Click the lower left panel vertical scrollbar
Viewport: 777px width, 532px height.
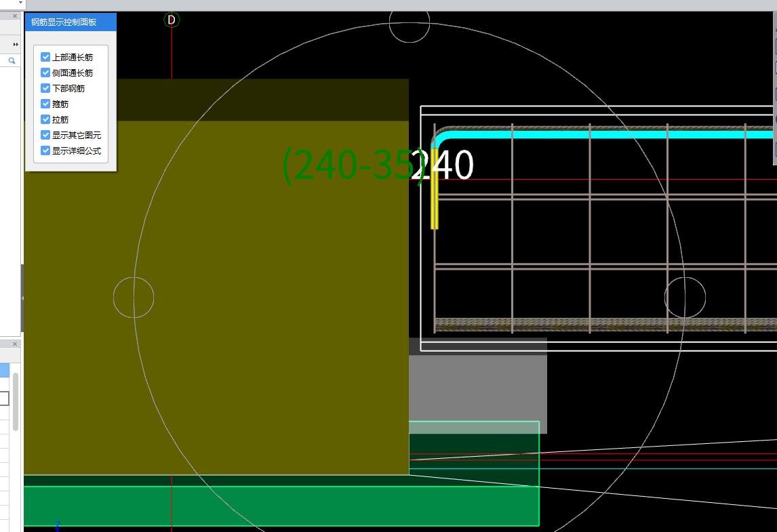click(16, 400)
